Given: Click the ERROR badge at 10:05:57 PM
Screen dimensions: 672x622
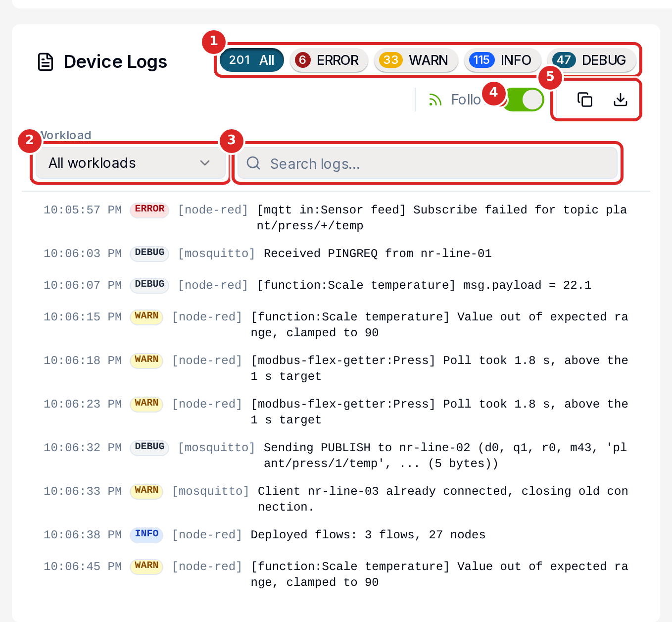Looking at the screenshot, I should pos(149,209).
